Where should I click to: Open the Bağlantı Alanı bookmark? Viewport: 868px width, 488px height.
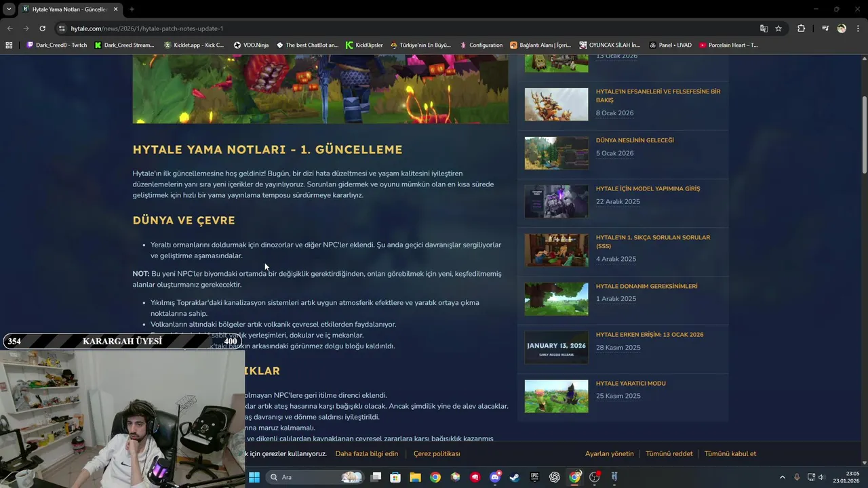540,45
